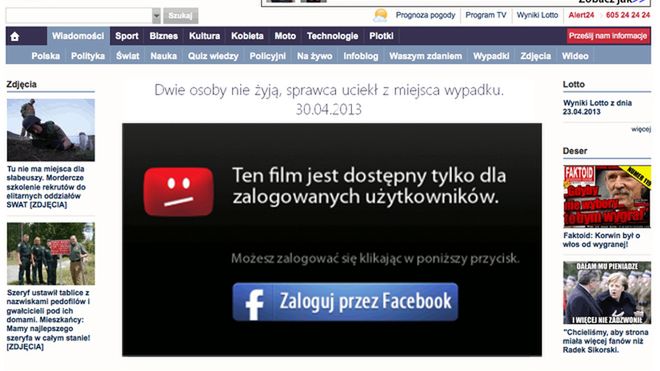Open the Wideo subsection
The width and height of the screenshot is (660, 371).
click(x=575, y=56)
